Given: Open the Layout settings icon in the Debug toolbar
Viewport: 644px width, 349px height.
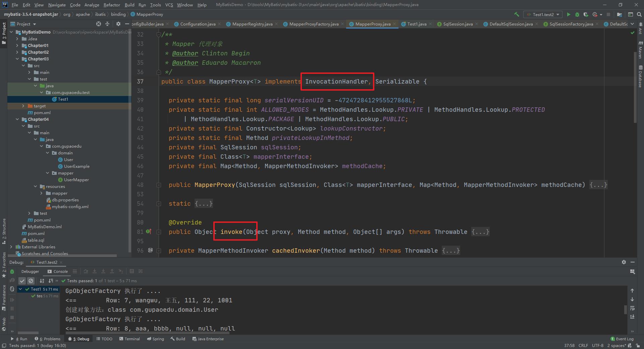Looking at the screenshot, I should (632, 271).
